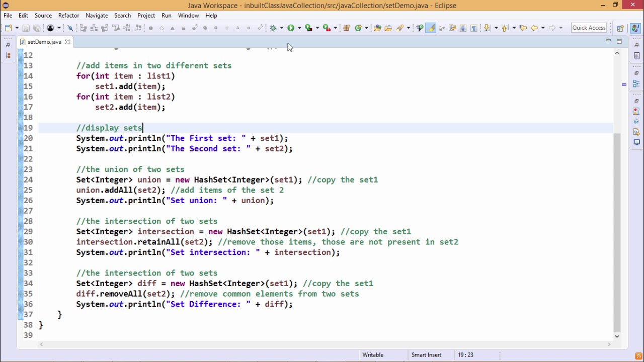Click the Forward navigation arrow

click(552, 28)
